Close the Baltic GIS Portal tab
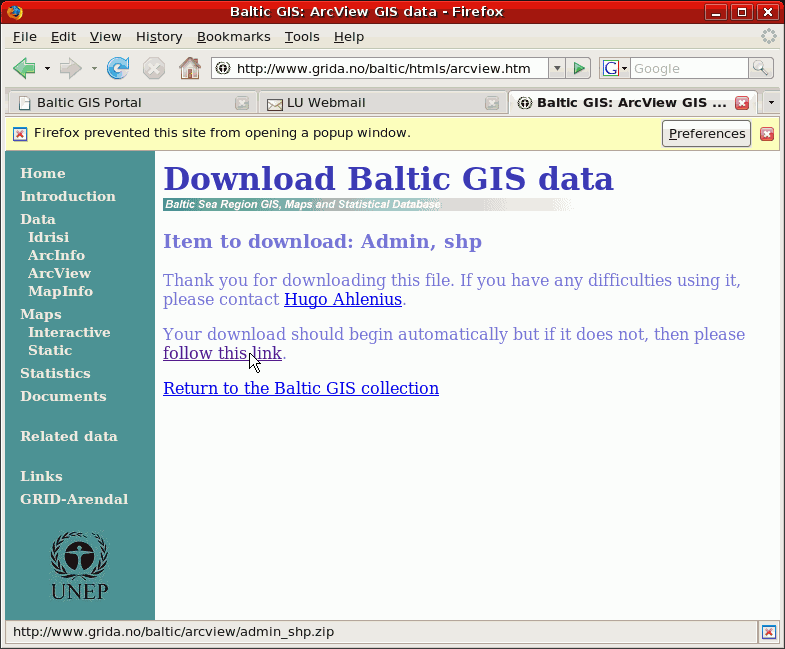The image size is (785, 649). click(x=242, y=103)
